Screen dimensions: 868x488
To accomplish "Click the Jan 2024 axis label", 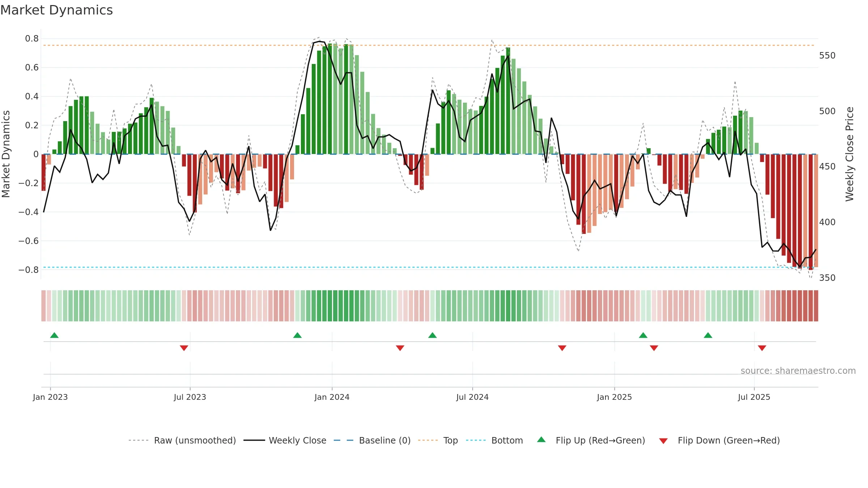I will (x=332, y=397).
